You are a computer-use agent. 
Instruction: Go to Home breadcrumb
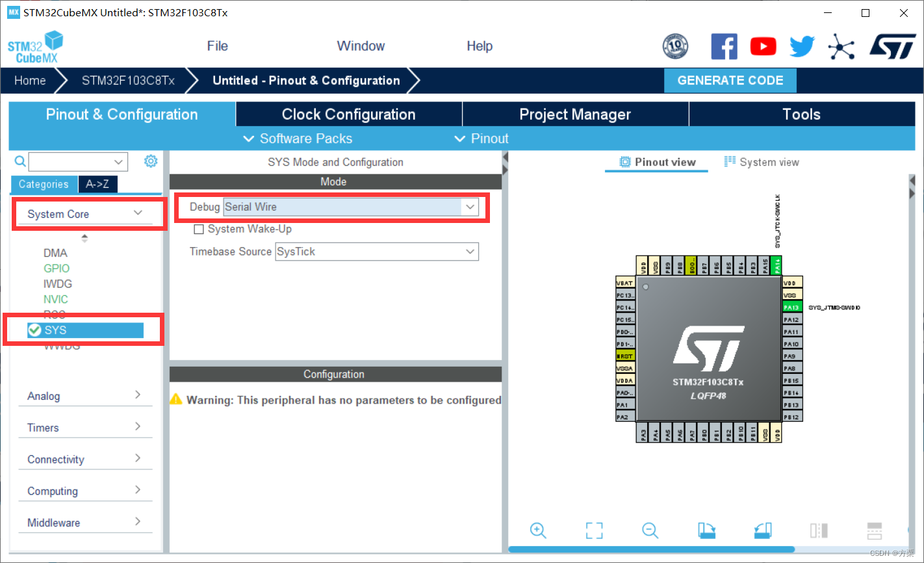point(30,81)
